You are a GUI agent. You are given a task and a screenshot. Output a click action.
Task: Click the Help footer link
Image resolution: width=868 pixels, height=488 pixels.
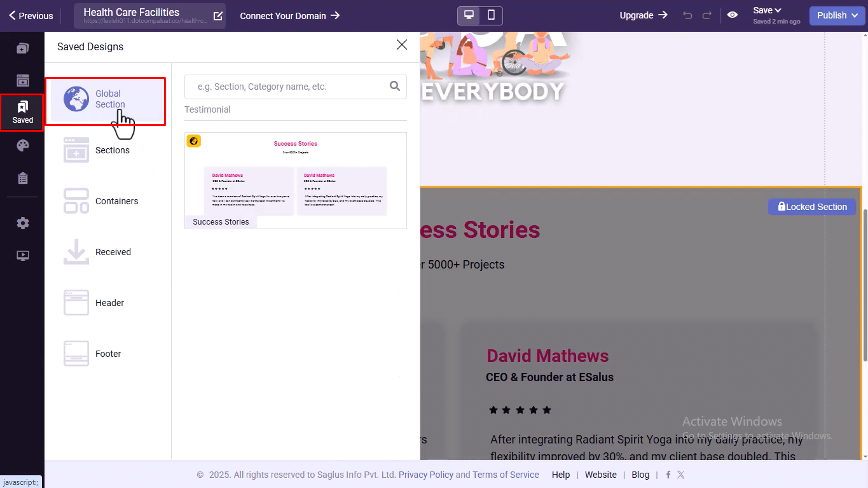pyautogui.click(x=561, y=475)
